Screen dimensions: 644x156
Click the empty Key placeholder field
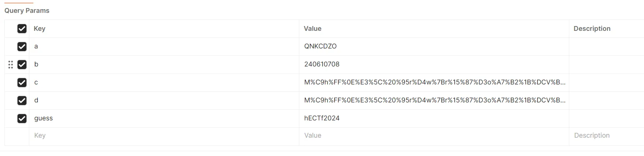[x=40, y=135]
